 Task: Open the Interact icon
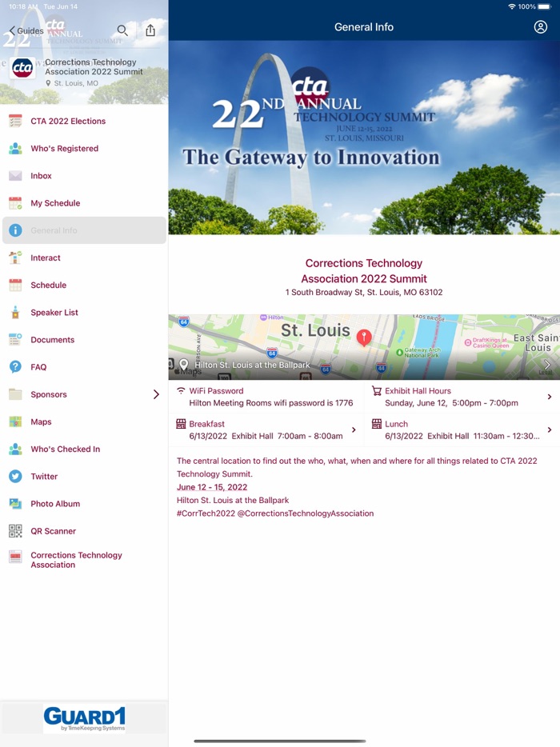point(15,258)
